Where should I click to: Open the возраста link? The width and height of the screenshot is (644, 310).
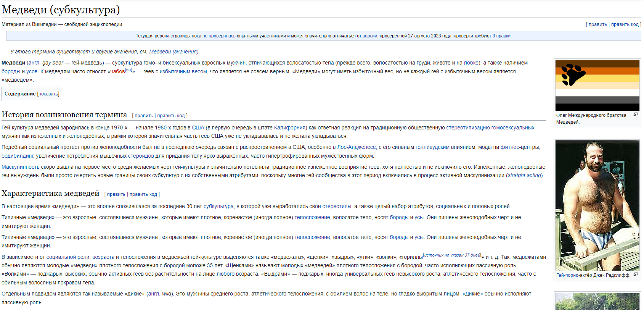(x=103, y=257)
